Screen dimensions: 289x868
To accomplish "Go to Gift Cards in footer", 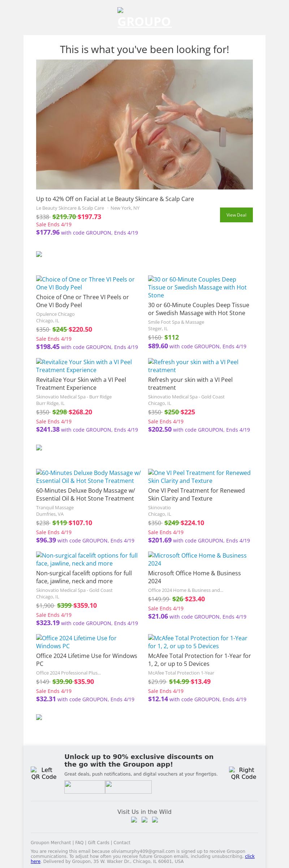I will click(98, 843).
